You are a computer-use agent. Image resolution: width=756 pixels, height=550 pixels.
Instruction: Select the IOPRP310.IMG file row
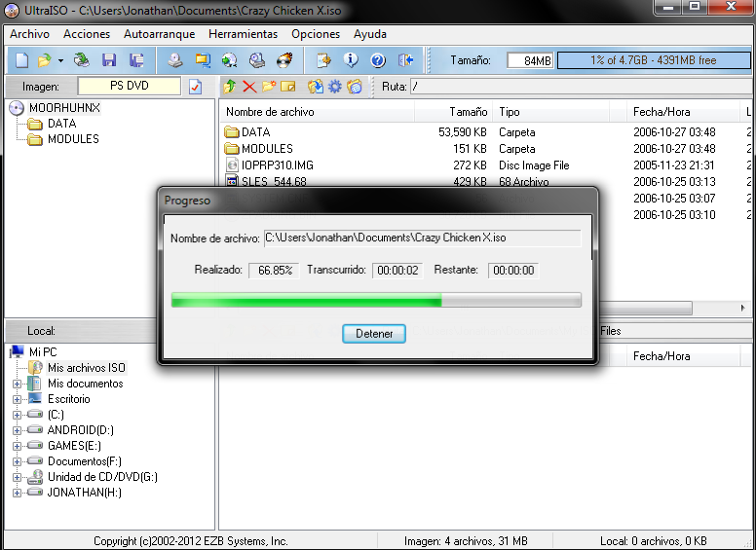pos(484,165)
